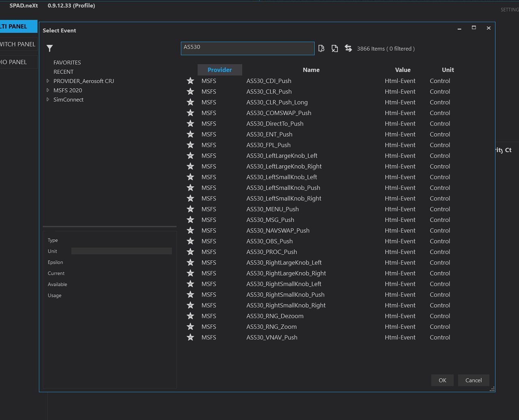Click the Unit field in the details panel

pyautogui.click(x=122, y=251)
